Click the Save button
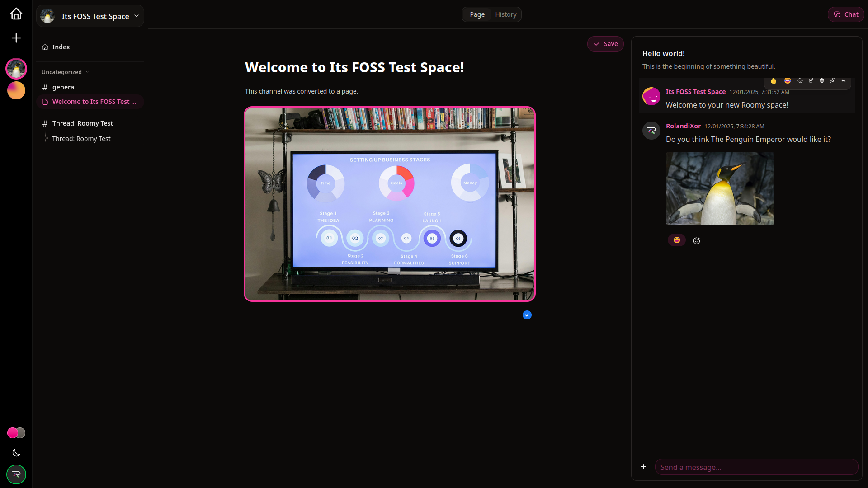The height and width of the screenshot is (488, 868). click(x=605, y=44)
